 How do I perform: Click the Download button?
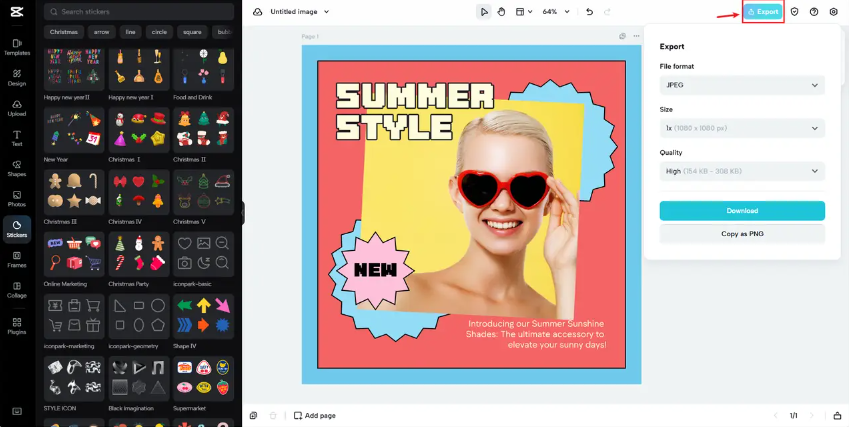741,211
